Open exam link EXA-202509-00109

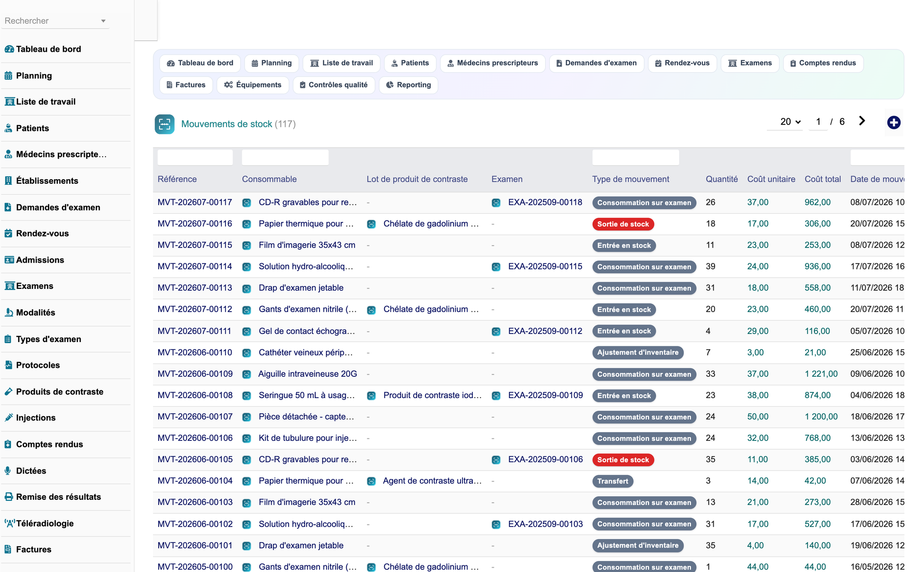tap(545, 395)
